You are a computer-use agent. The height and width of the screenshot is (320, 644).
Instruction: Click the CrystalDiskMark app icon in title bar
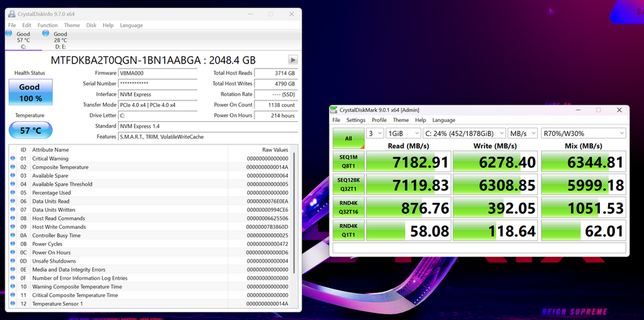pyautogui.click(x=335, y=110)
